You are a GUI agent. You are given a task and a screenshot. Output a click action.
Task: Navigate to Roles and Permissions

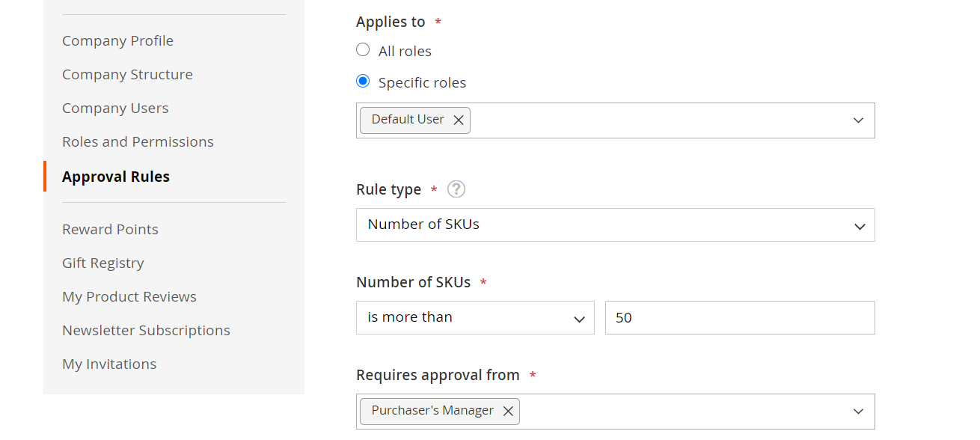point(138,142)
